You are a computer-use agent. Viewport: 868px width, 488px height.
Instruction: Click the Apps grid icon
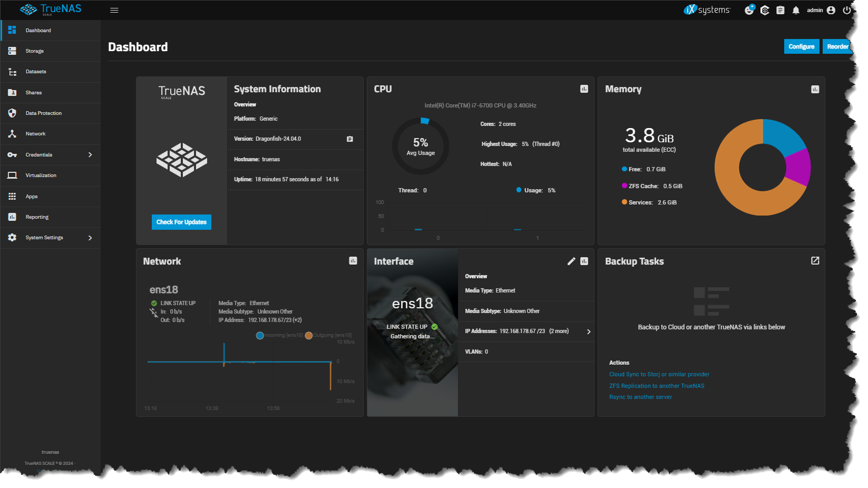(x=12, y=196)
